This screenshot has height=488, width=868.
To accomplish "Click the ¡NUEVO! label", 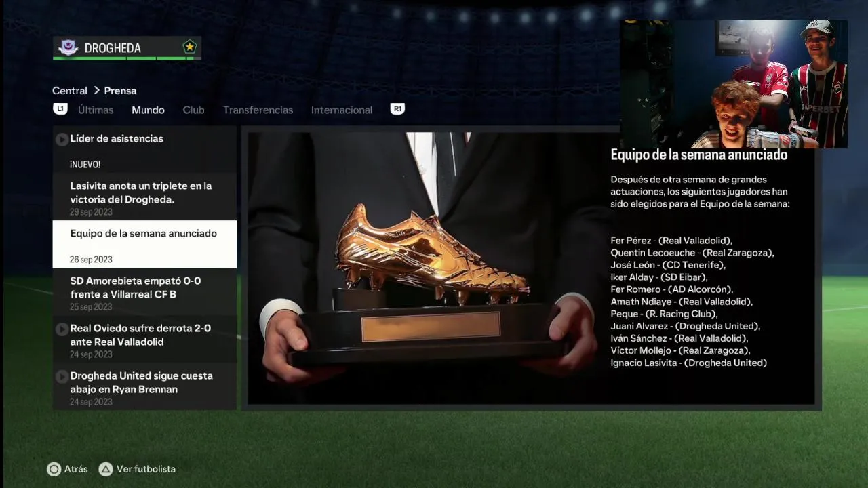I will pos(85,165).
